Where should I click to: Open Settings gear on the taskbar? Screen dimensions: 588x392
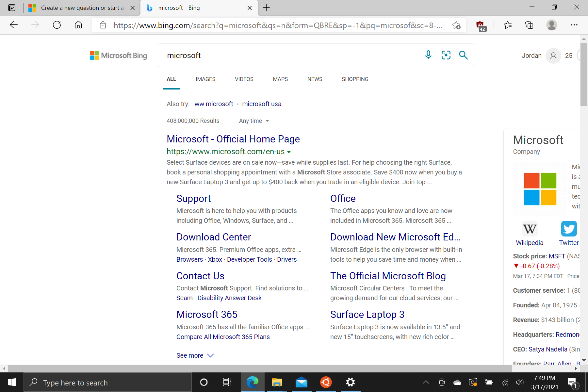(351, 382)
